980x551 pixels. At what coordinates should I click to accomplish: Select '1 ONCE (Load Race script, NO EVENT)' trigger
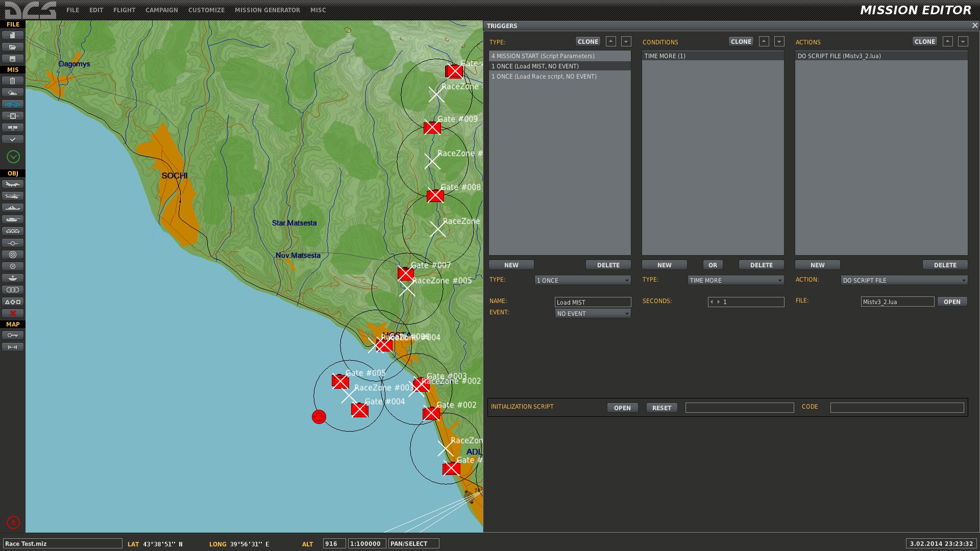click(560, 76)
